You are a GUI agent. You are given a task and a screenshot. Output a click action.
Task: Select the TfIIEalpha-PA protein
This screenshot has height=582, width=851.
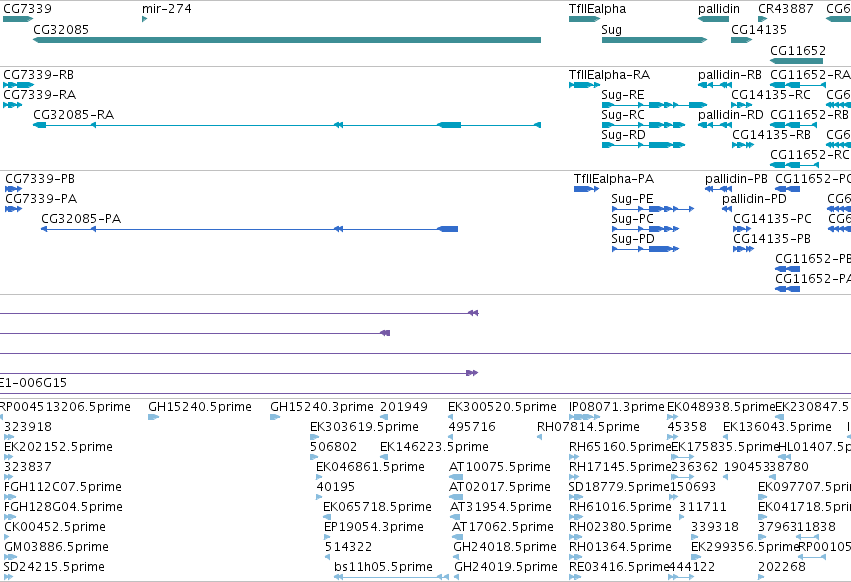[586, 189]
